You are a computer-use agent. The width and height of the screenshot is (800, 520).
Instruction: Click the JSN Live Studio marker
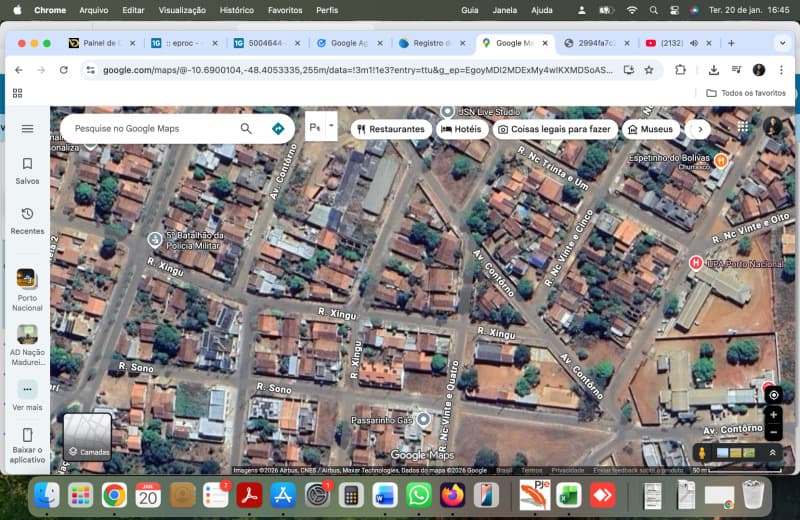pyautogui.click(x=447, y=111)
